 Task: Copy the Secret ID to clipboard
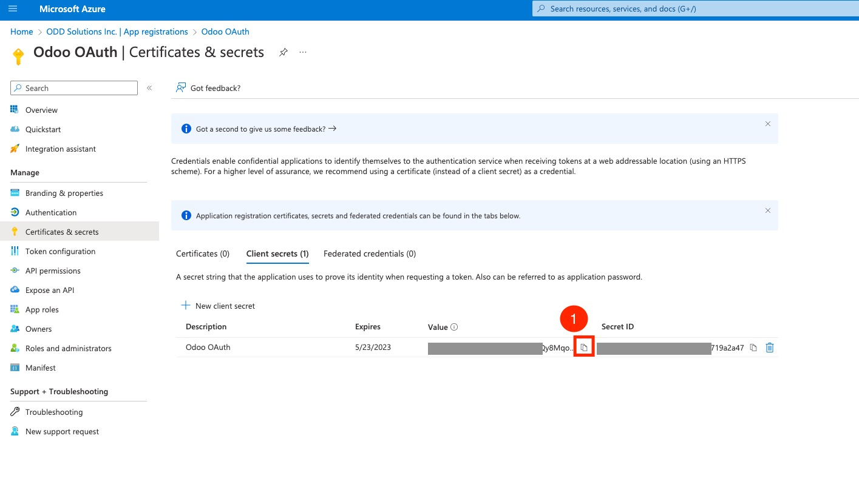[753, 348]
